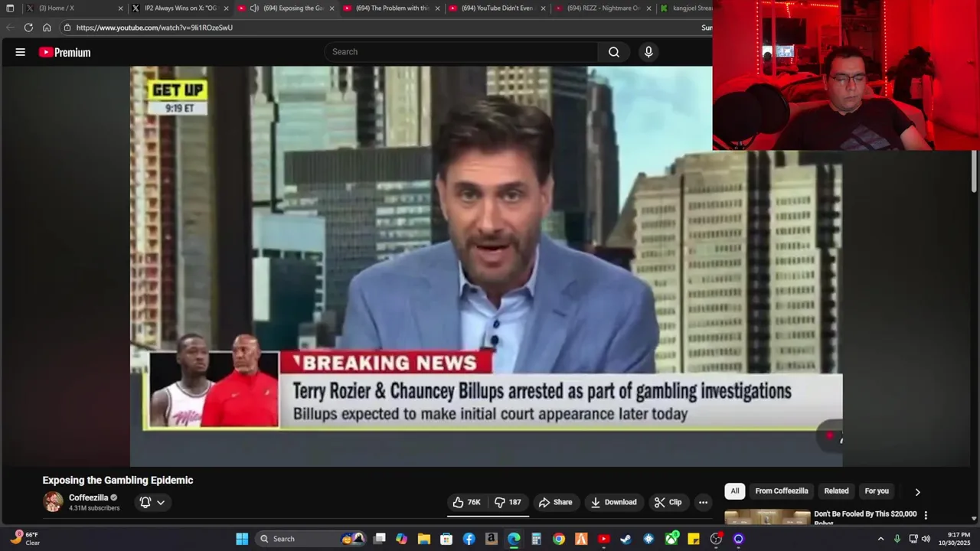Viewport: 980px width, 551px height.
Task: Expand notification options chevron next to bell
Action: coord(161,502)
